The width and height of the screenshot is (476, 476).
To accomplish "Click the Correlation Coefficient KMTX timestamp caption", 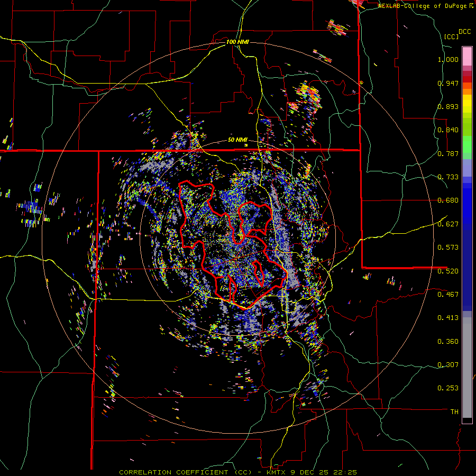I will 237,472.
